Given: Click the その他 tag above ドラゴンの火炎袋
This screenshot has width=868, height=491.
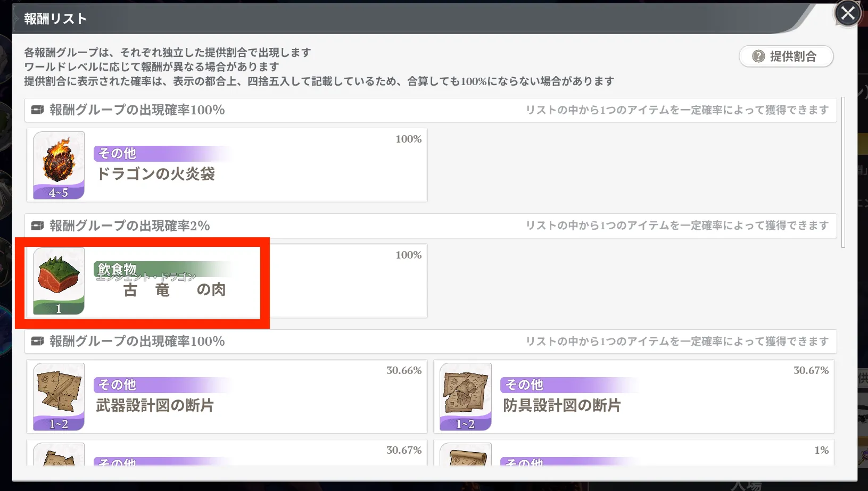Looking at the screenshot, I should coord(117,154).
